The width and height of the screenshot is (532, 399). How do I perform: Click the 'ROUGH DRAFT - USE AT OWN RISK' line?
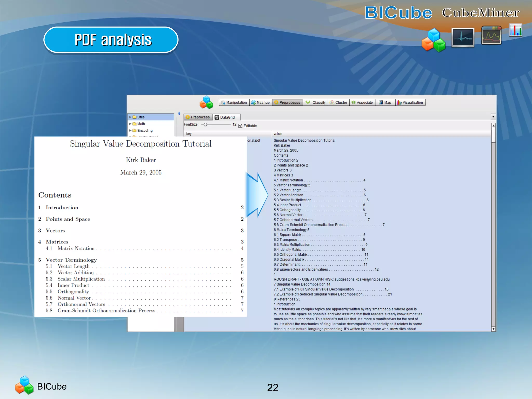click(x=332, y=280)
